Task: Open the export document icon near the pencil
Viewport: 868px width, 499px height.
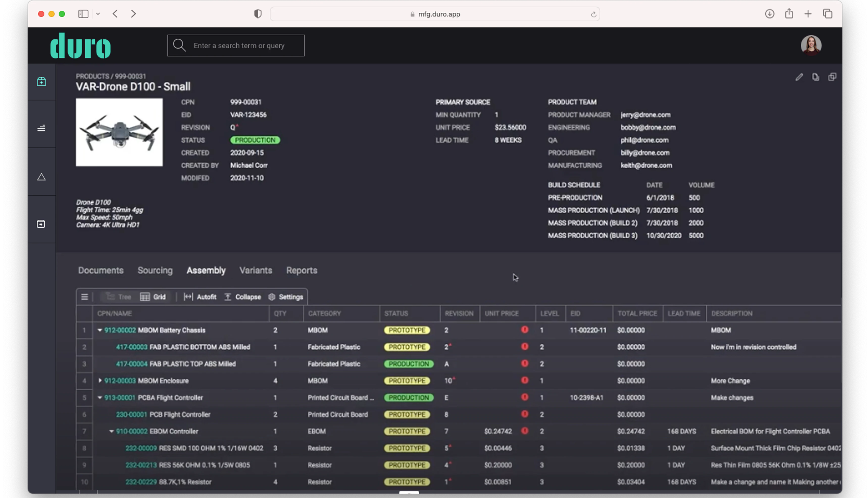Action: (815, 77)
